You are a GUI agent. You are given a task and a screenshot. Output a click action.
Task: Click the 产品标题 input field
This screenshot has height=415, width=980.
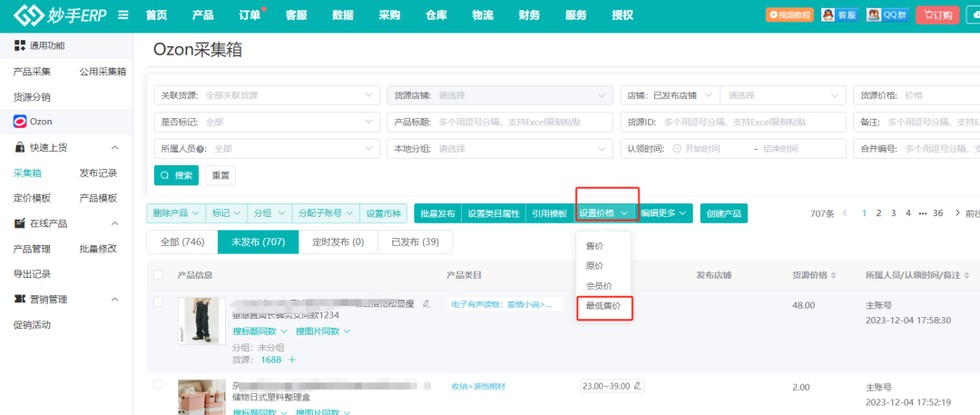click(500, 122)
